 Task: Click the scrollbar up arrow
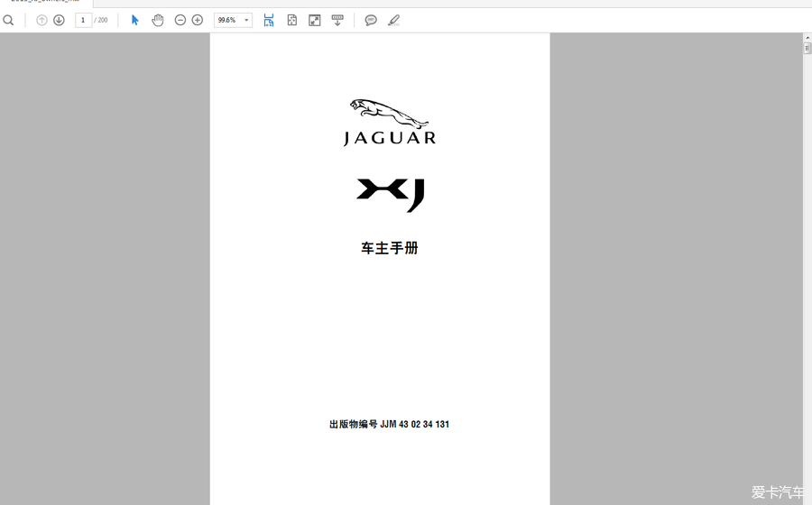pyautogui.click(x=807, y=38)
